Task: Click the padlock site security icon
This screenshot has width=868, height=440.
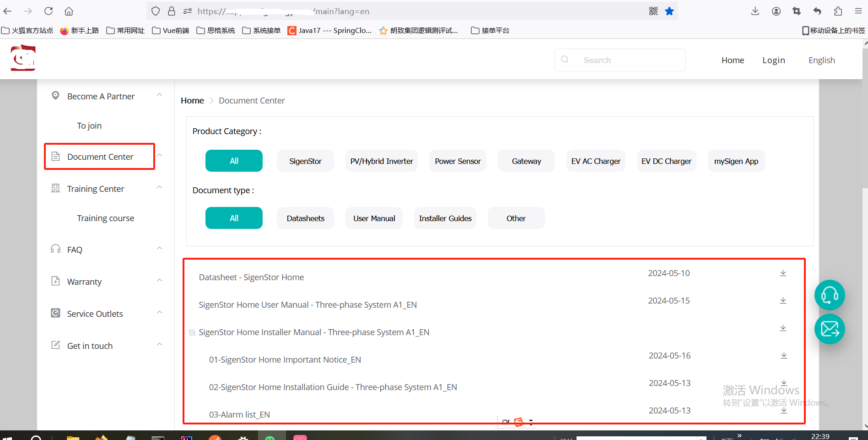Action: (172, 11)
